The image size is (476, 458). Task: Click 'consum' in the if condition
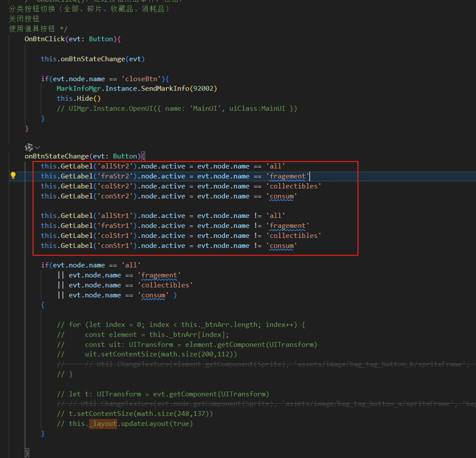point(153,295)
